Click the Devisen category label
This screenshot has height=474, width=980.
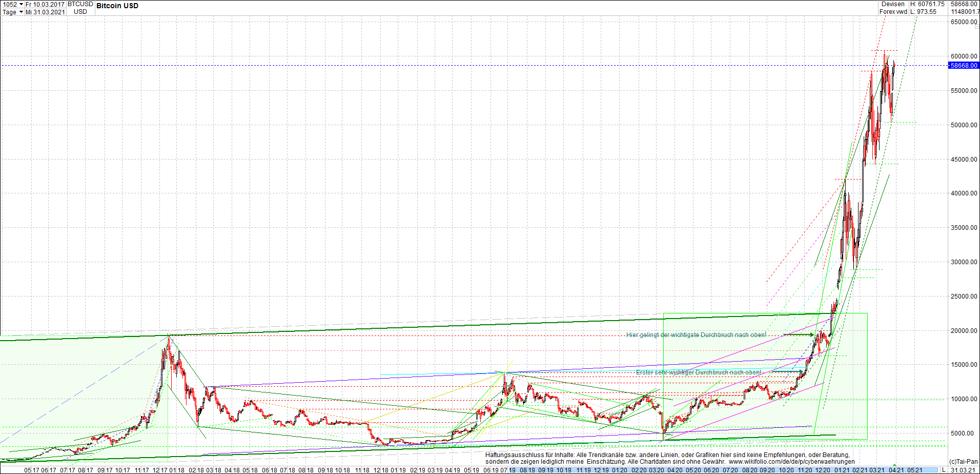(x=893, y=4)
